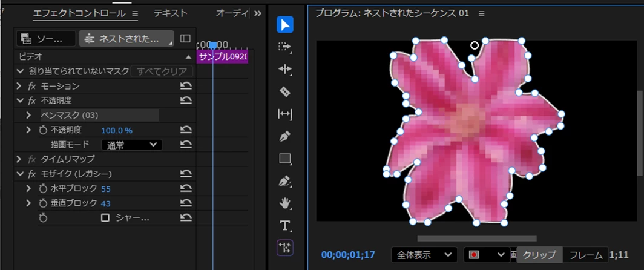Viewport: 644px width, 270px height.
Task: Reset the 不透明度 effect group
Action: 186,100
